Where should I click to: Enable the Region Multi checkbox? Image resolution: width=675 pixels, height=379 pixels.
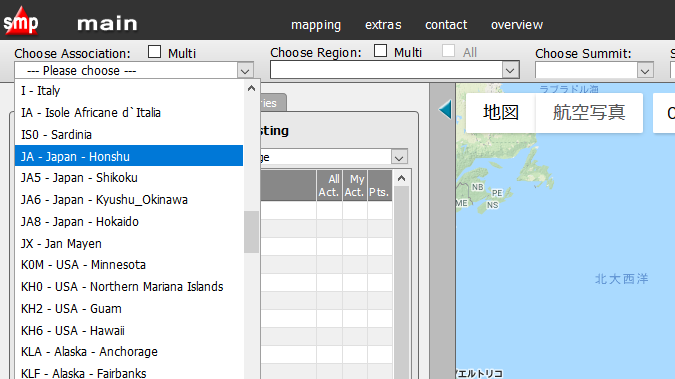[x=380, y=51]
